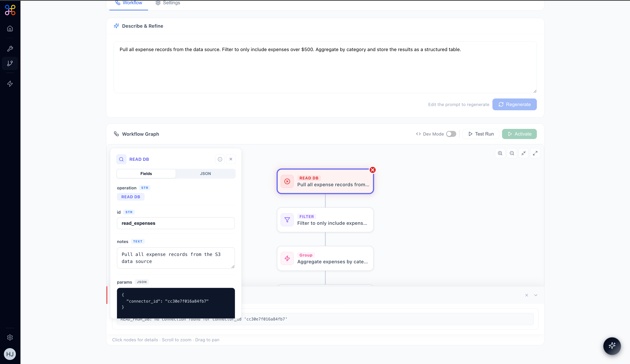The width and height of the screenshot is (630, 364).
Task: Click the id field read_expenses
Action: [176, 223]
